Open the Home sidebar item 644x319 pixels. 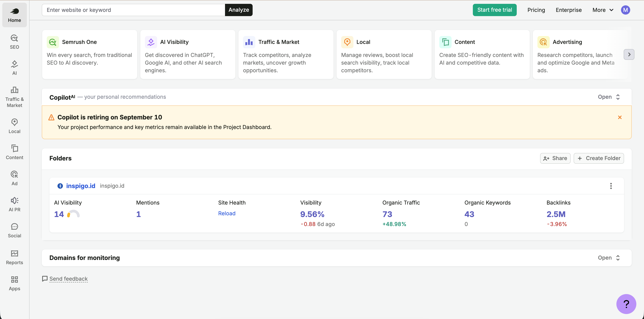click(15, 15)
